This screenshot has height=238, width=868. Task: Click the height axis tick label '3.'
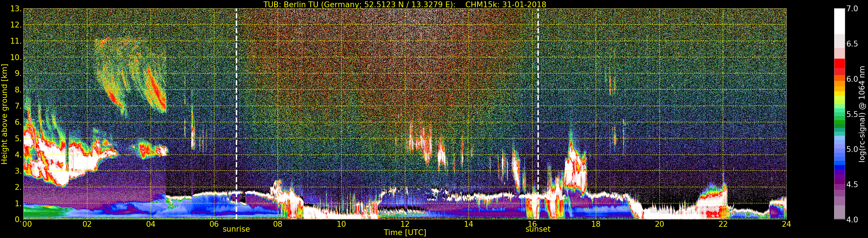point(18,171)
